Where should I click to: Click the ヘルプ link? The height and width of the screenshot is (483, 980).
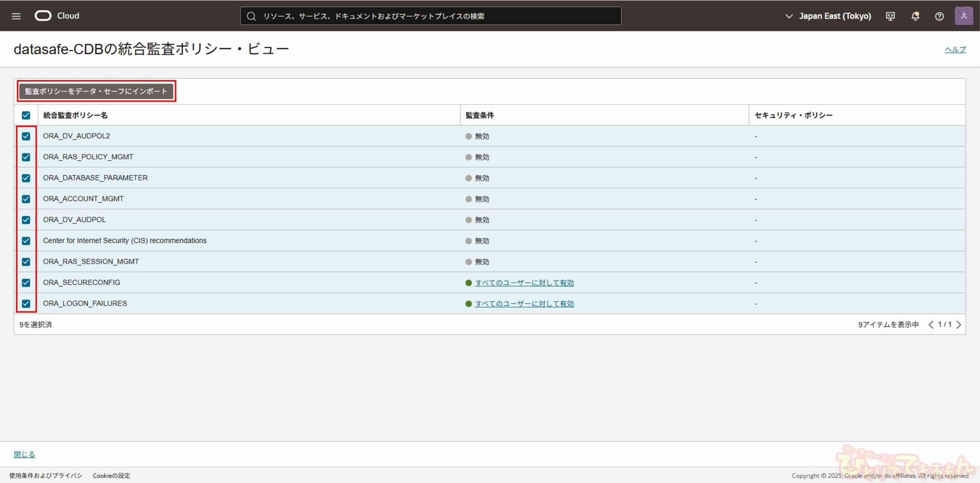955,49
